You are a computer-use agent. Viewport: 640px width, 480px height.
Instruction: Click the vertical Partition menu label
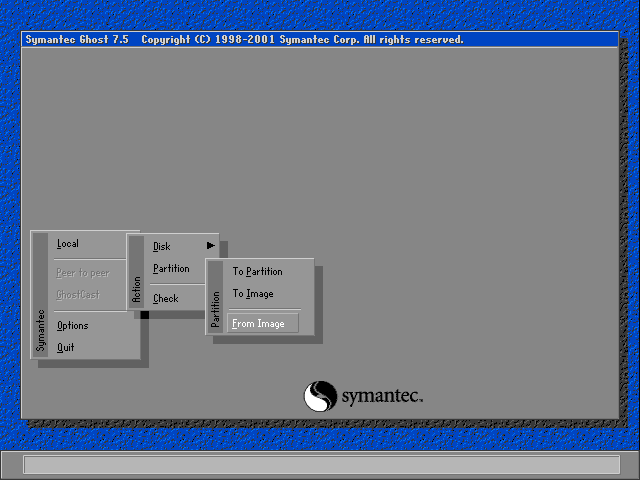coord(216,297)
